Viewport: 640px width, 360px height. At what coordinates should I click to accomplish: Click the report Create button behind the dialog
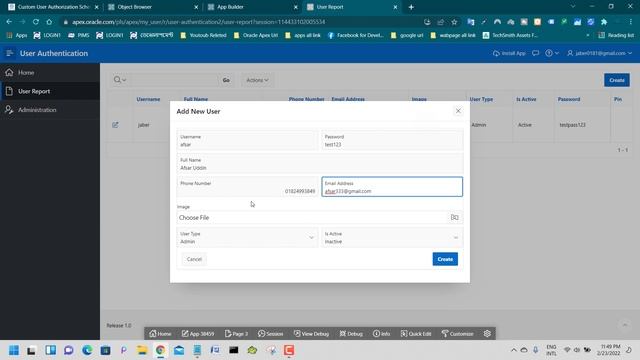[617, 80]
